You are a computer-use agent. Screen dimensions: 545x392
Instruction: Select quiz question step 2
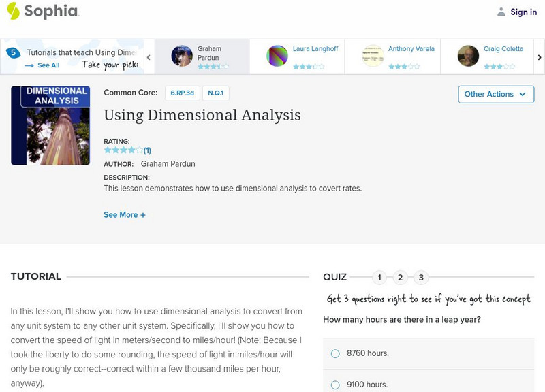(400, 277)
